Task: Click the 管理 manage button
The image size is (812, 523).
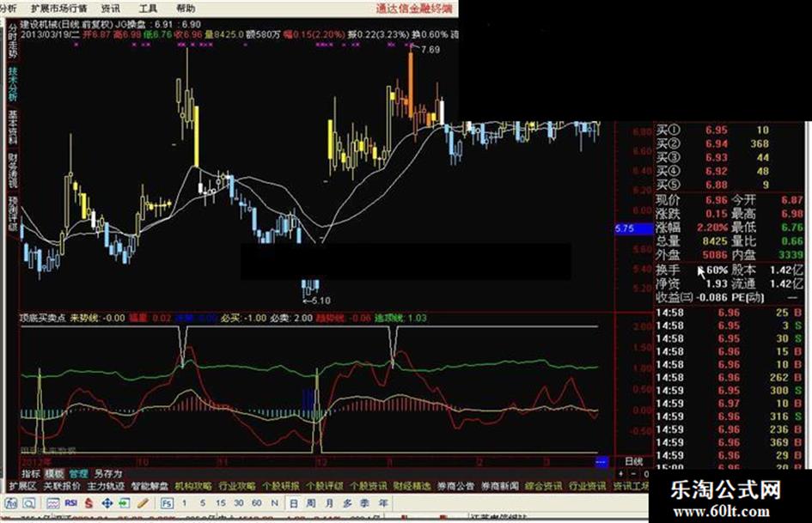Action: pos(78,473)
